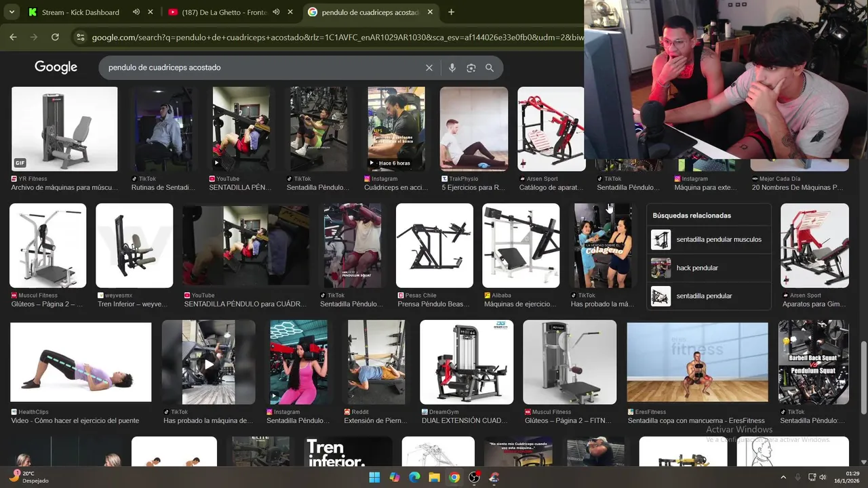Expand the tab search dropdown arrow
The width and height of the screenshot is (868, 488).
[x=12, y=12]
